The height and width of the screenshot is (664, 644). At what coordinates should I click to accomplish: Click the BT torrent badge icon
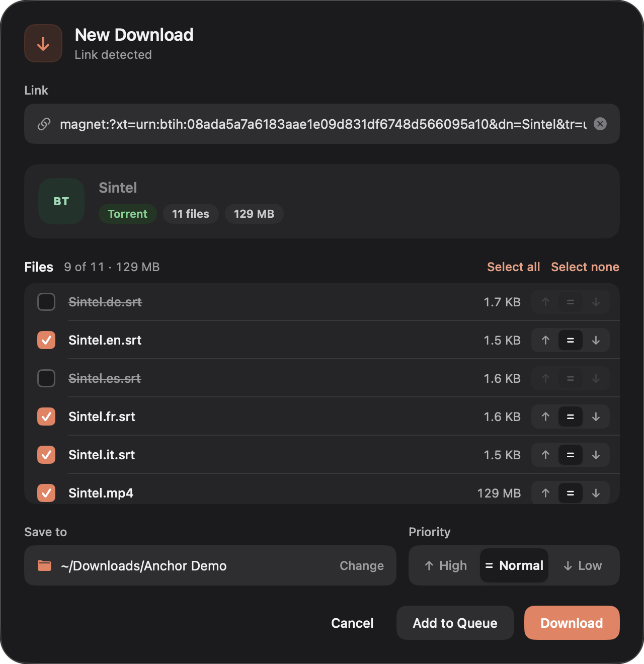point(61,201)
